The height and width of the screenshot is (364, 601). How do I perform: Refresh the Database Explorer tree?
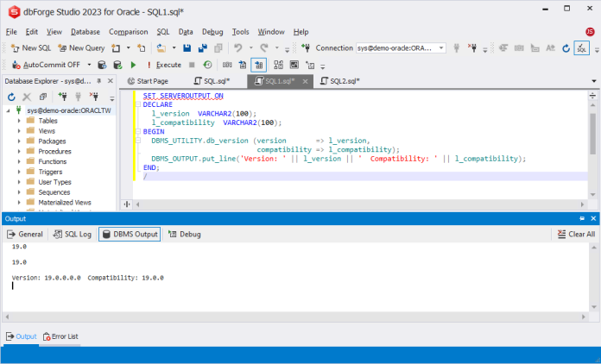[x=11, y=97]
